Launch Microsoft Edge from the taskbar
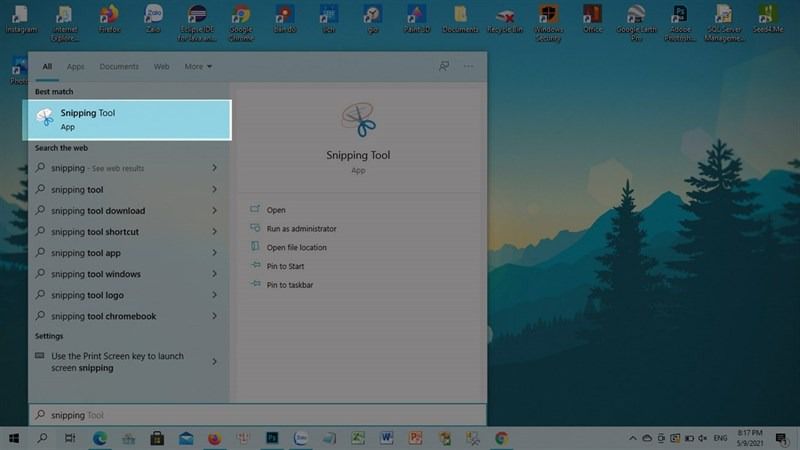This screenshot has height=450, width=800. click(99, 438)
